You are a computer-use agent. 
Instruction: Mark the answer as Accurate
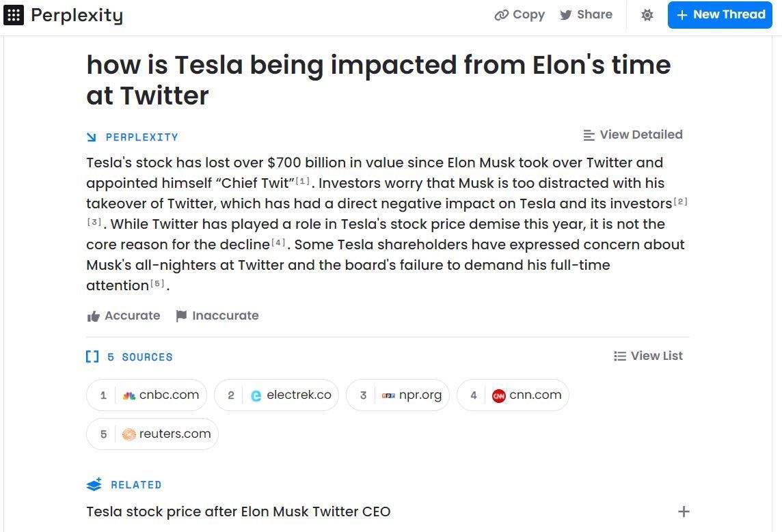coord(124,316)
